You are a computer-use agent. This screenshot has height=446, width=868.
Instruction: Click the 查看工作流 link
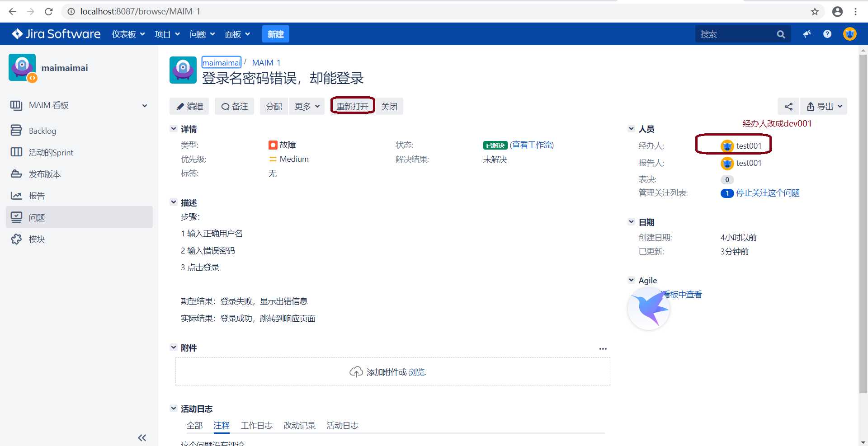click(x=532, y=145)
